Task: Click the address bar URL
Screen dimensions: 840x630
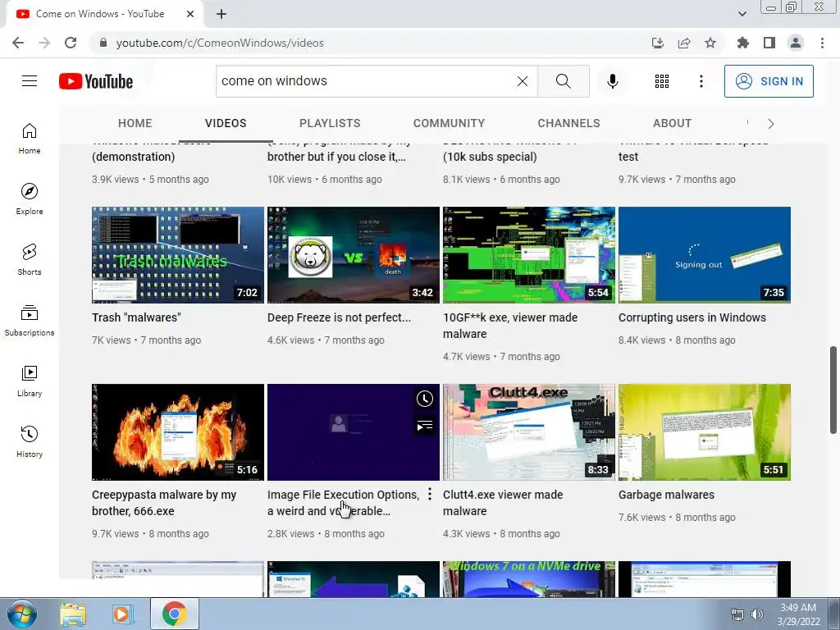Action: click(220, 43)
